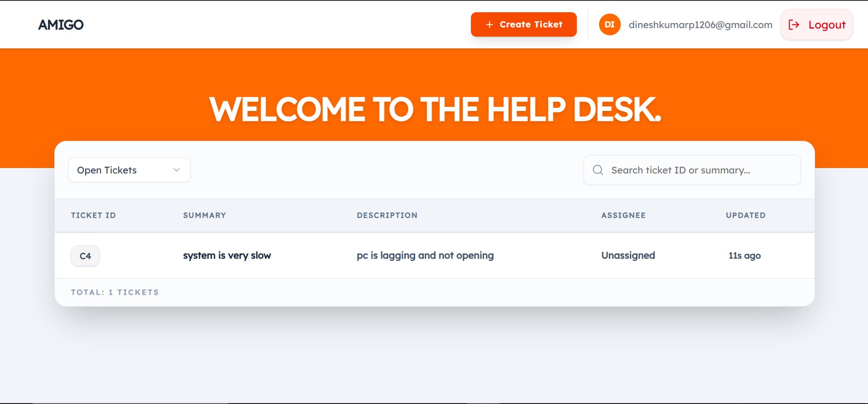Screen dimensions: 868x404
Task: Click the Assignee column header
Action: point(623,215)
